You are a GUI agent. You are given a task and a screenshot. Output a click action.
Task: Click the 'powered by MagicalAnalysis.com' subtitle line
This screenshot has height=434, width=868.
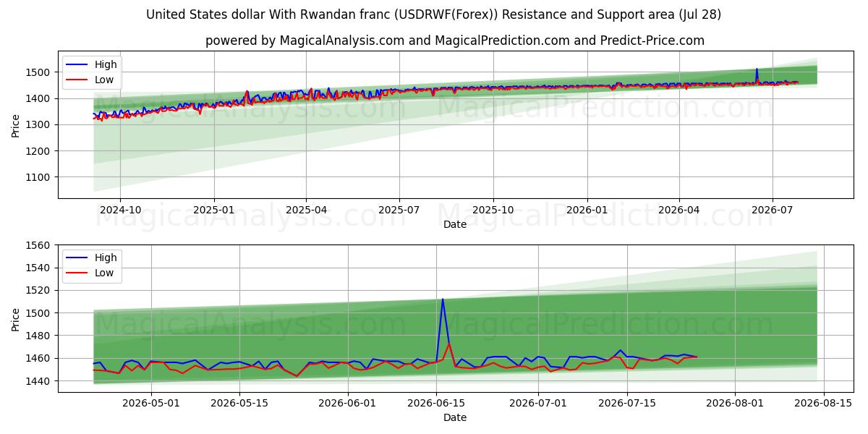(x=455, y=41)
